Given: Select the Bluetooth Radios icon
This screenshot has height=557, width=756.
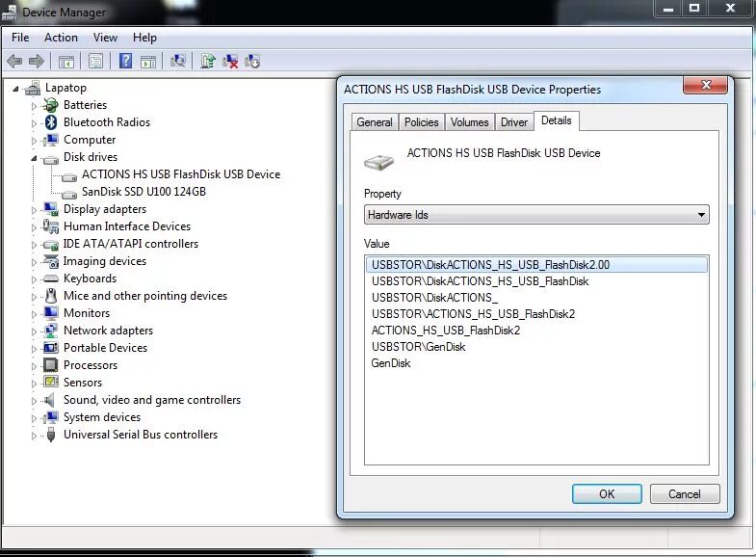Looking at the screenshot, I should (x=51, y=122).
